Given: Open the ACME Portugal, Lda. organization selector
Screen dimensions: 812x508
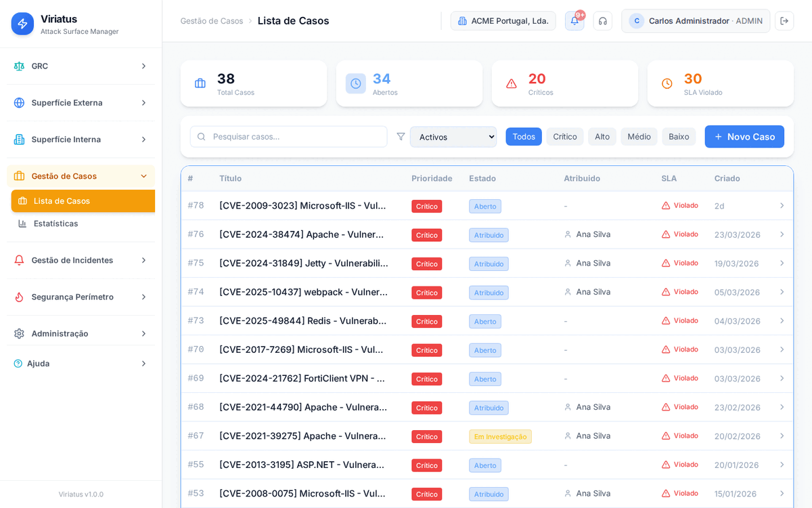Looking at the screenshot, I should pos(503,21).
